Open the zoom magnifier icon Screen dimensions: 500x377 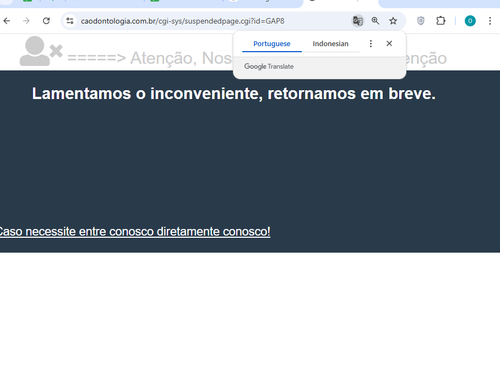click(375, 21)
